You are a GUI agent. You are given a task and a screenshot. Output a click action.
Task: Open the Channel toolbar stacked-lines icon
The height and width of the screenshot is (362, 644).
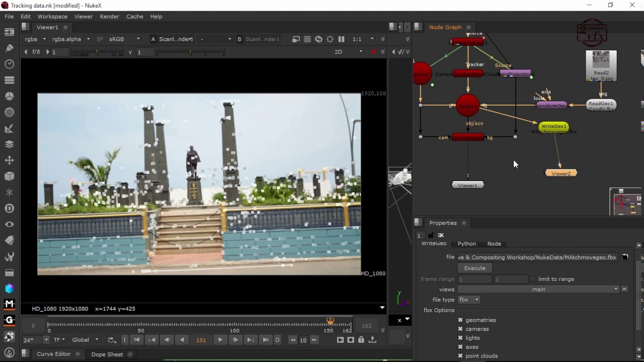coord(9,80)
